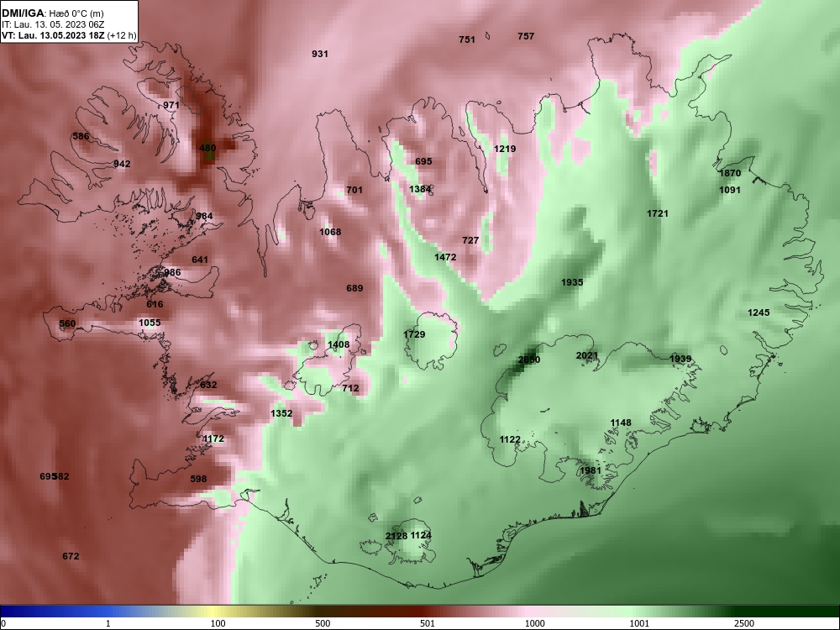Viewport: 840px width, 630px height.
Task: Click the map value 712
Action: (x=350, y=388)
